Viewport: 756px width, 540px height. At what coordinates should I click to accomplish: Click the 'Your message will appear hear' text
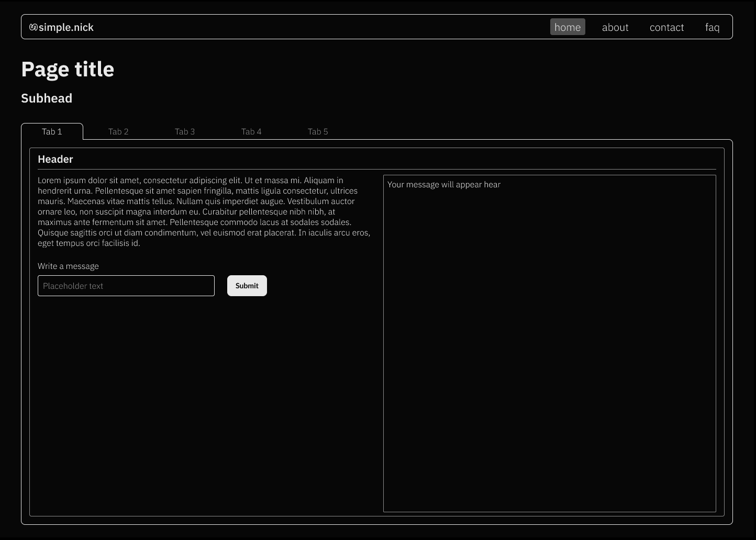click(444, 184)
